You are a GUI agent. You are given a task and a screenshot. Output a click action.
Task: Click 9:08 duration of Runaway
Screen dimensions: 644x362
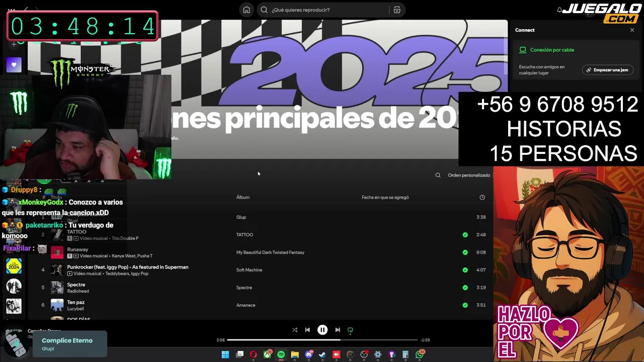pos(481,252)
